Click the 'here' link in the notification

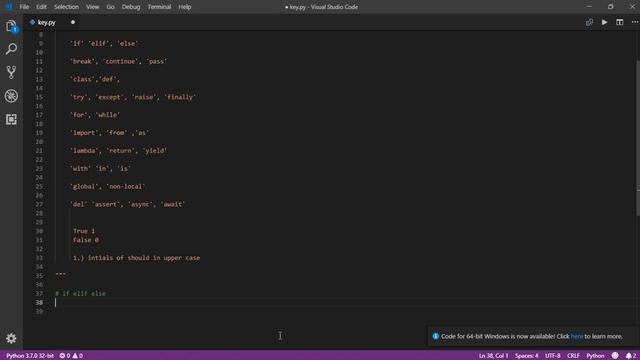click(576, 336)
